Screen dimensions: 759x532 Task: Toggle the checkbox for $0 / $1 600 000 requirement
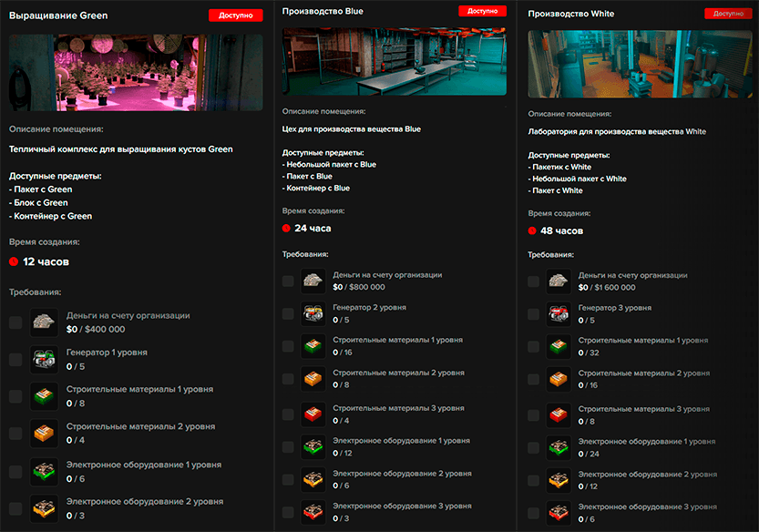[x=533, y=281]
